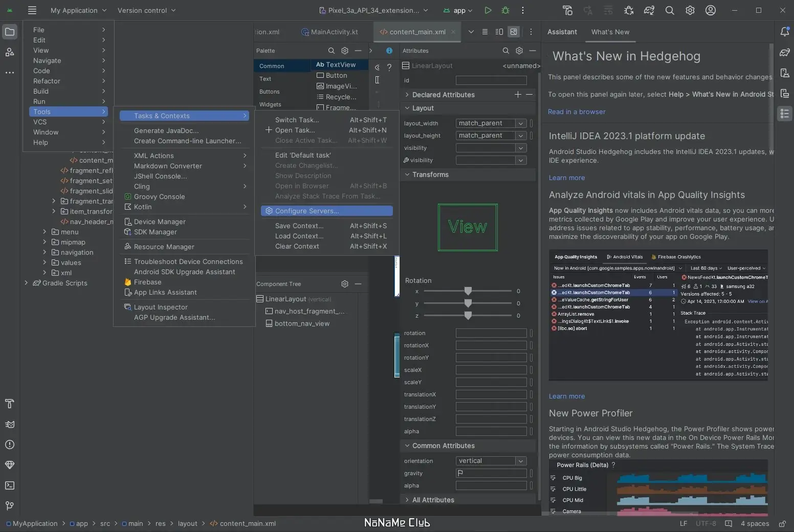
Task: Open the Project tool window folder icon
Action: (x=10, y=32)
